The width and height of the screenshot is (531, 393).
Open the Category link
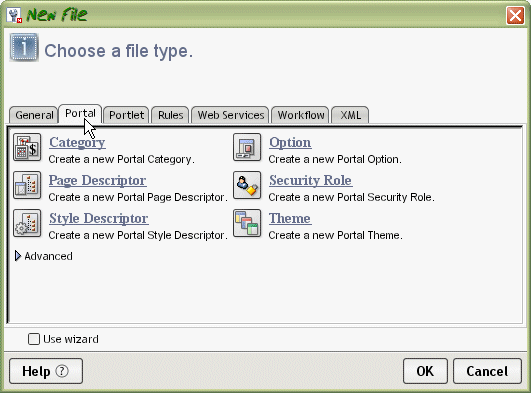point(77,143)
